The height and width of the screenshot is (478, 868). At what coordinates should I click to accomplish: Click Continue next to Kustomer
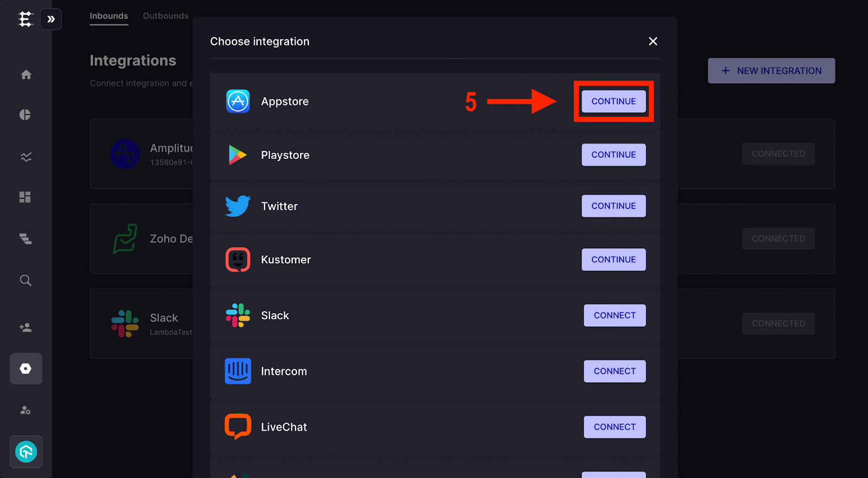[x=614, y=260]
